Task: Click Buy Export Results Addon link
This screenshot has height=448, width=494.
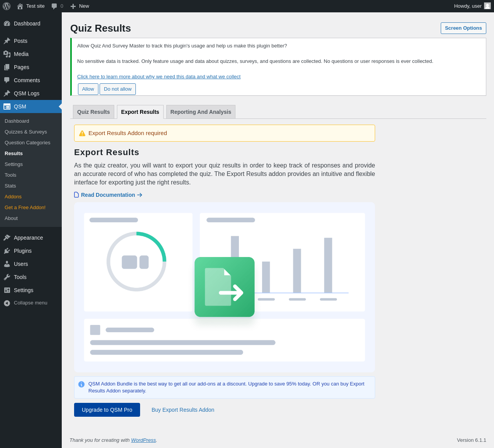Action: [183, 410]
